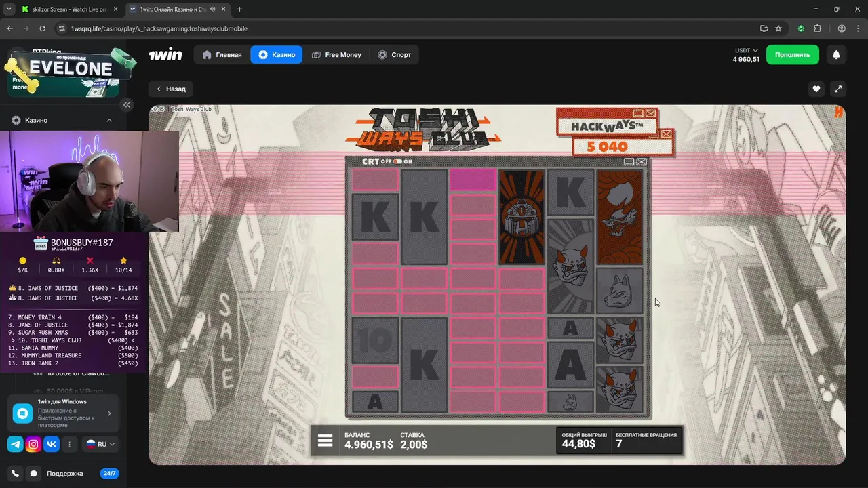
Task: Open support chat bubble icon
Action: tap(33, 474)
